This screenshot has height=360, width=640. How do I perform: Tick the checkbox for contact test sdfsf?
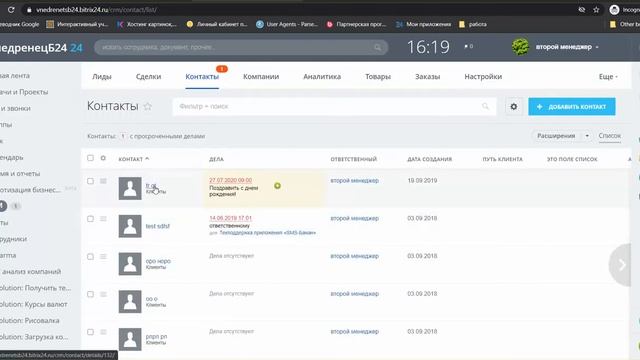click(x=90, y=219)
